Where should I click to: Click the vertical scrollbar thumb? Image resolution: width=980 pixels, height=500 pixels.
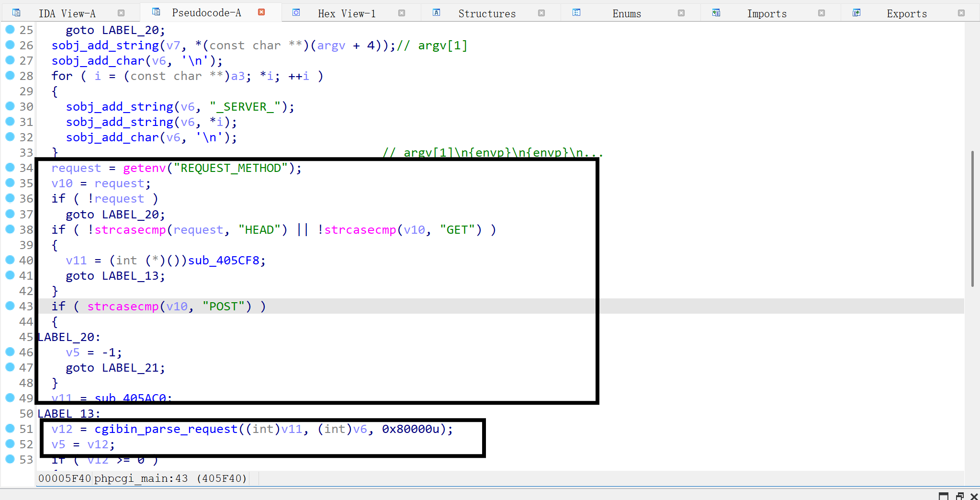pyautogui.click(x=972, y=218)
